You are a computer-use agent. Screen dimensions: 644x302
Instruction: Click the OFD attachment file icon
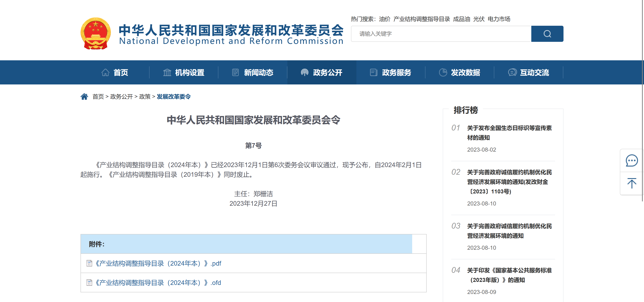pyautogui.click(x=89, y=282)
